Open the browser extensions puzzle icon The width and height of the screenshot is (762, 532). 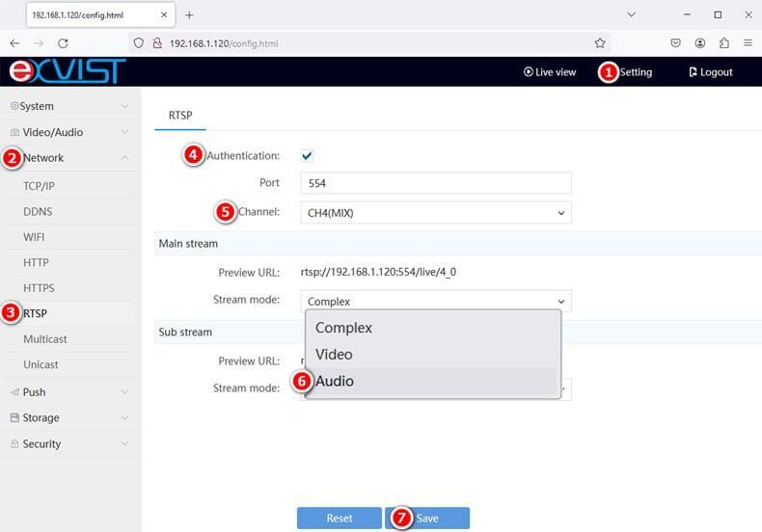pos(723,43)
